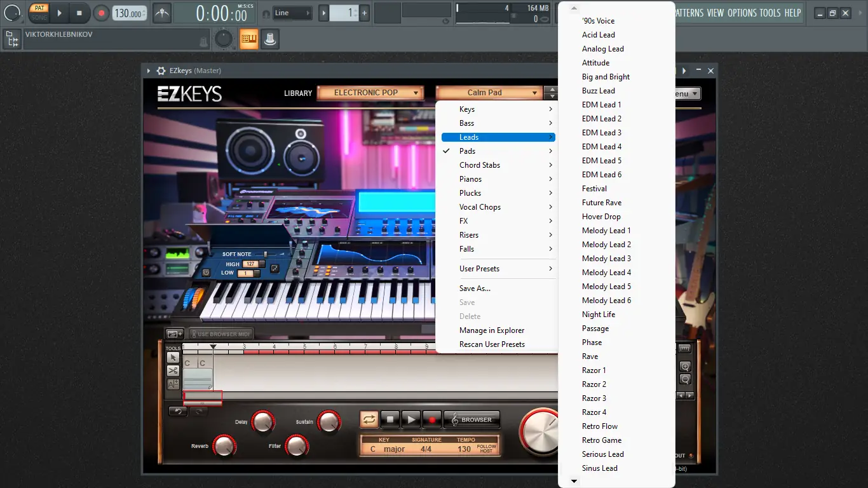Click the FL Studio play button
Viewport: 868px width, 488px height.
click(59, 13)
